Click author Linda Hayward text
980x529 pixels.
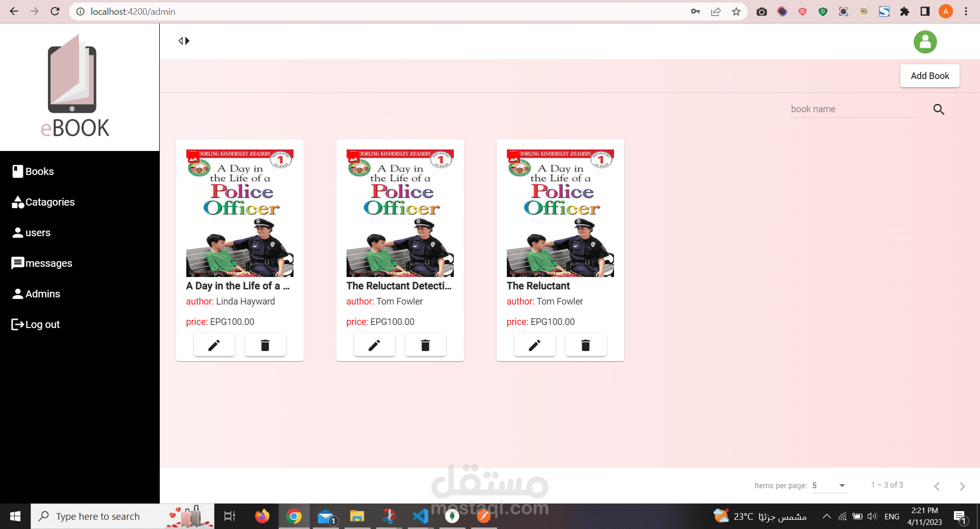point(246,301)
